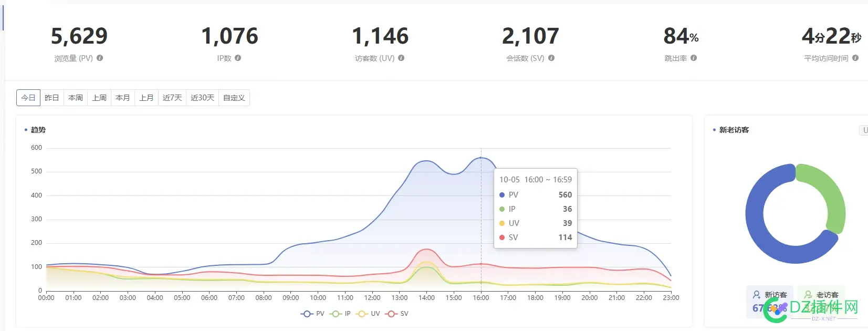The width and height of the screenshot is (868, 331).
Task: Choose 近30天 time range
Action: point(202,98)
